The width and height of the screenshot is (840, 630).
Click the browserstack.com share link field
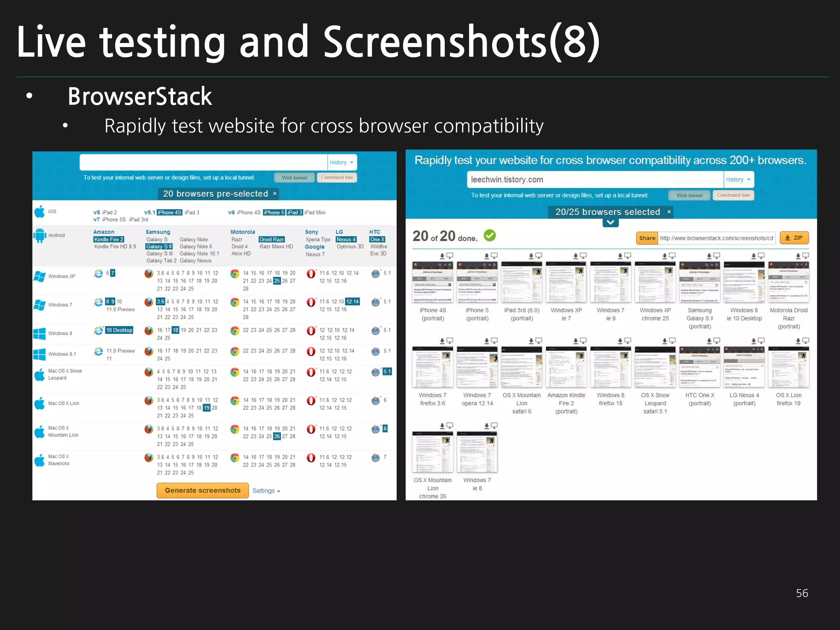coord(717,238)
